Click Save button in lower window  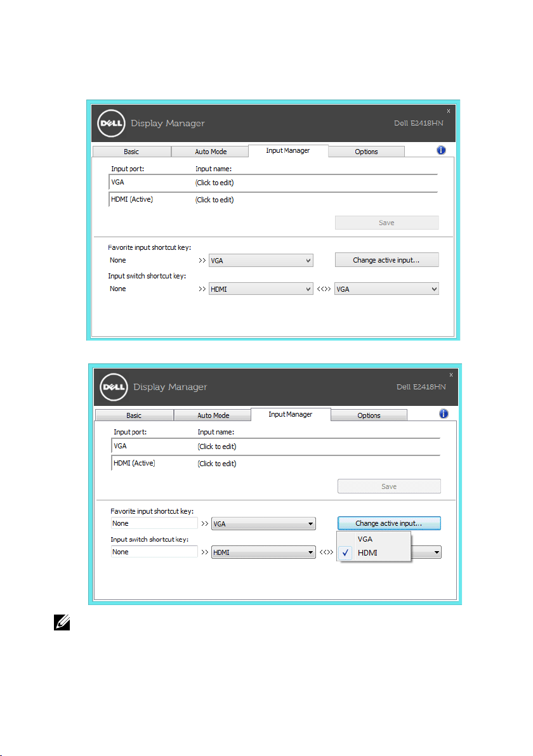coord(389,486)
